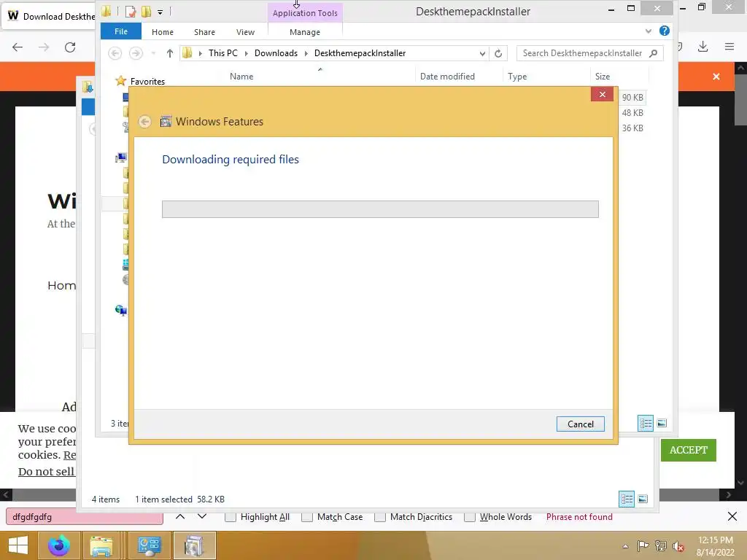Click Properties icon in Quick Access toolbar

point(131,12)
